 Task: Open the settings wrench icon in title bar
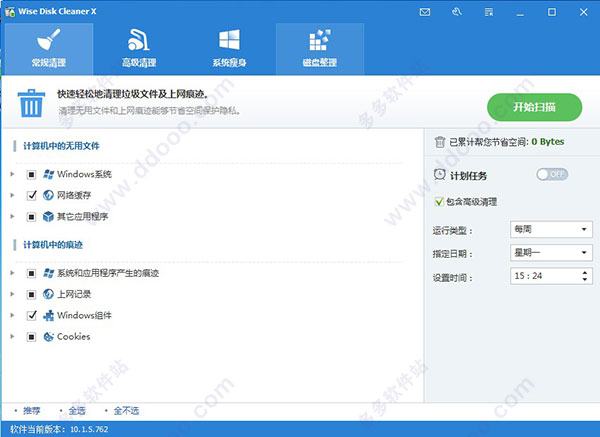click(457, 12)
